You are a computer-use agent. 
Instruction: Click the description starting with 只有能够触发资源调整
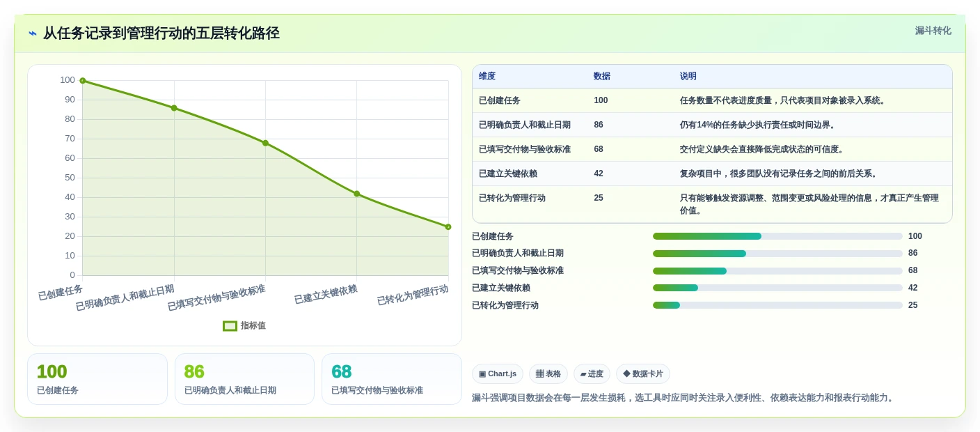pyautogui.click(x=809, y=204)
